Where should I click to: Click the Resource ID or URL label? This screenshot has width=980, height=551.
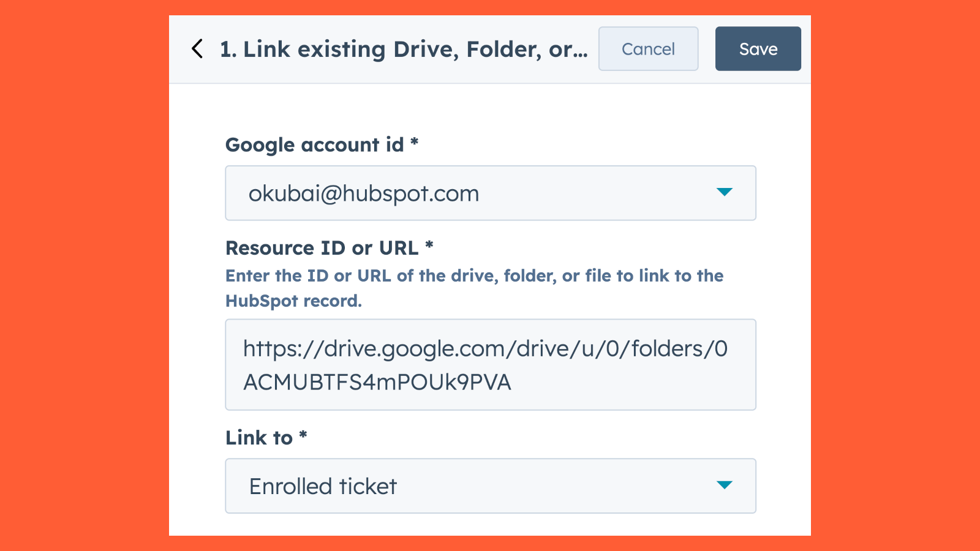(x=322, y=248)
